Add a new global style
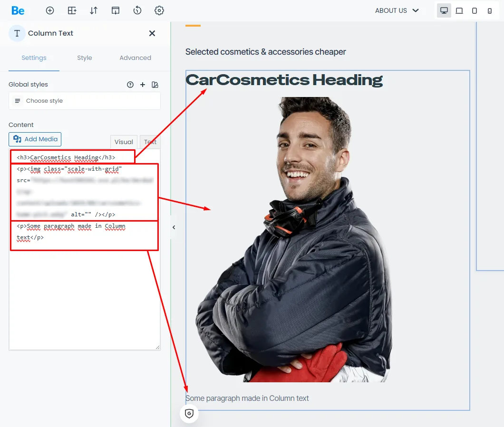Viewport: 504px width, 427px height. tap(142, 85)
